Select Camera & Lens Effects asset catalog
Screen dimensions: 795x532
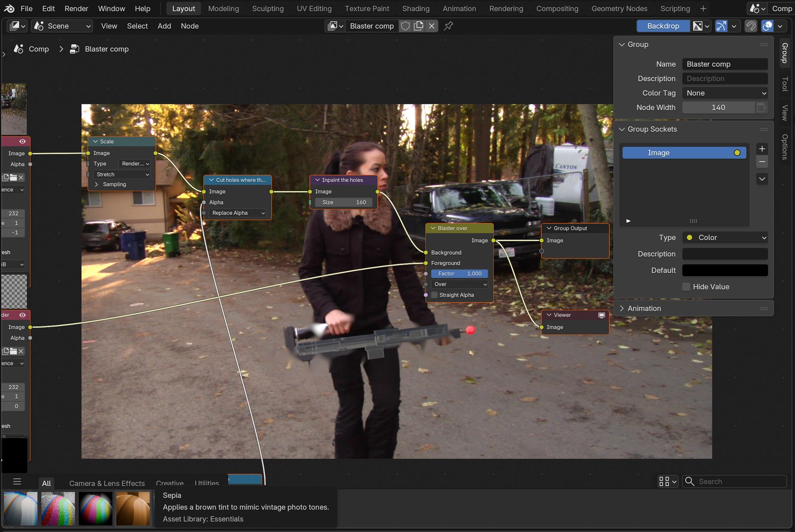pos(107,483)
